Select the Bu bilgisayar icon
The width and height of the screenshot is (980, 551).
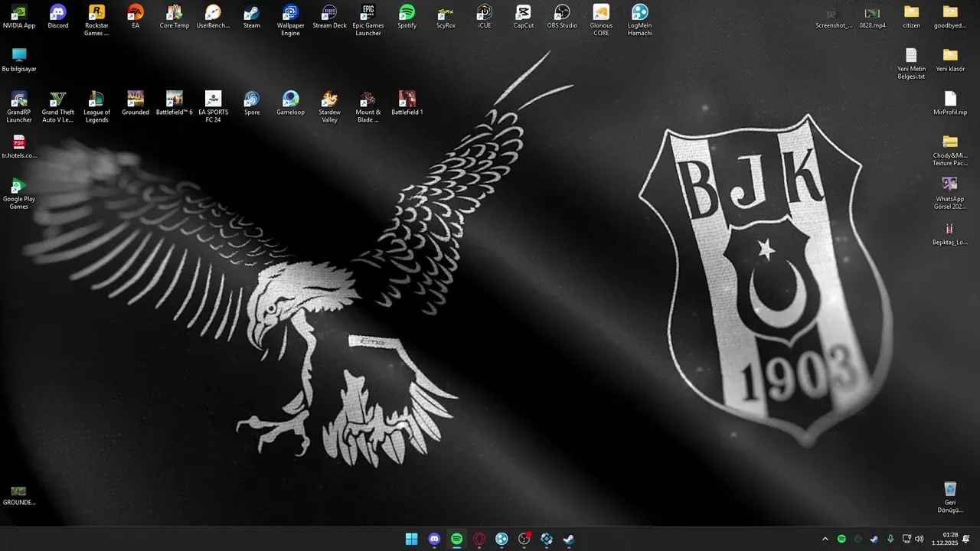click(19, 60)
